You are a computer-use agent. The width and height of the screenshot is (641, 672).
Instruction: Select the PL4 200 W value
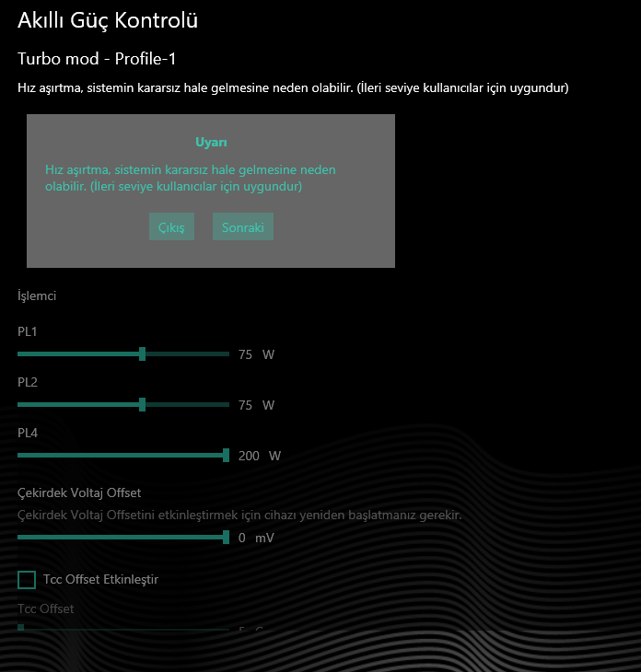coord(260,456)
